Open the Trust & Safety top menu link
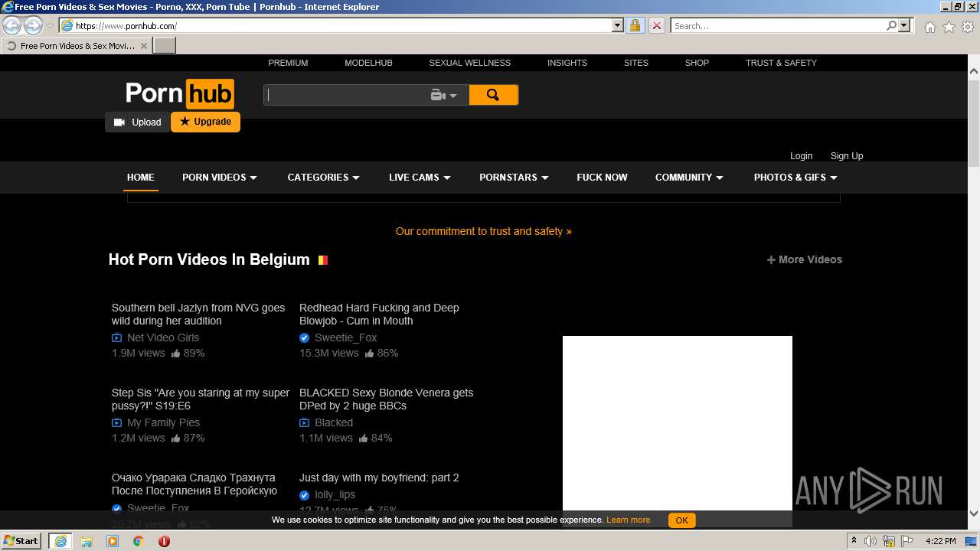980x551 pixels. pos(781,63)
